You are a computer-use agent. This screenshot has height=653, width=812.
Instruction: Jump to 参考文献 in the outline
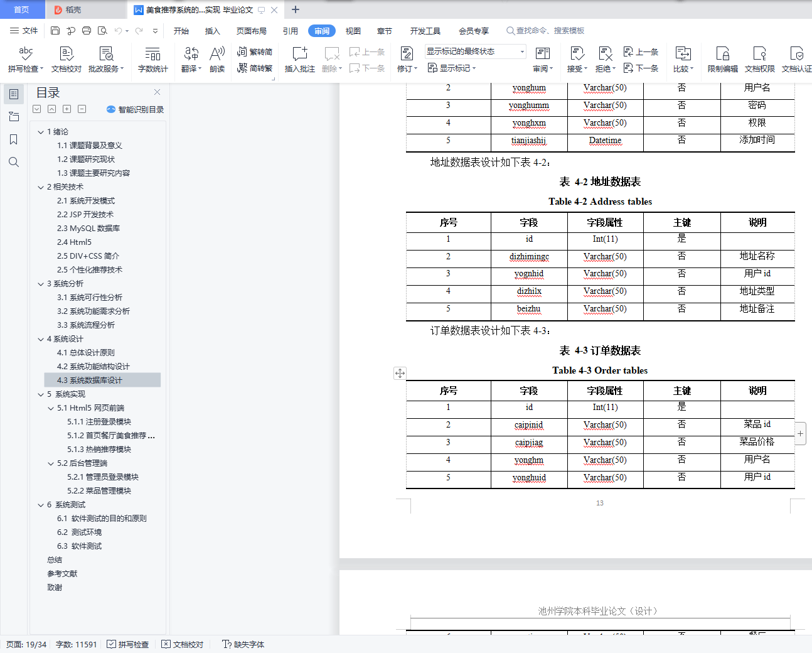[x=62, y=574]
